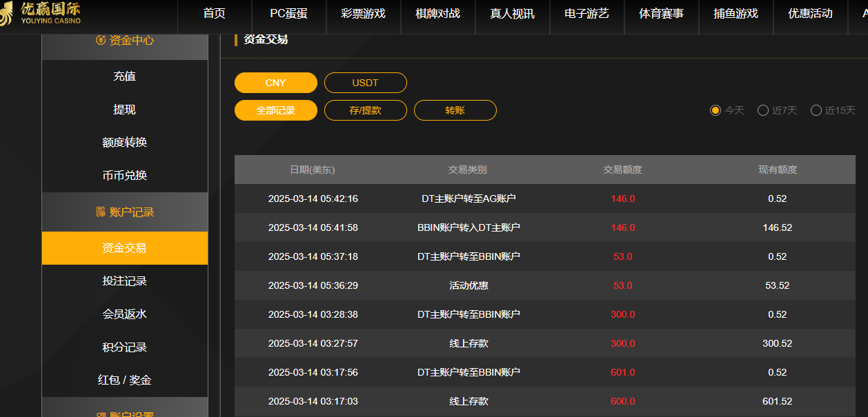Click the YOUYING CASINO logo
The height and width of the screenshot is (417, 868).
[x=41, y=14]
